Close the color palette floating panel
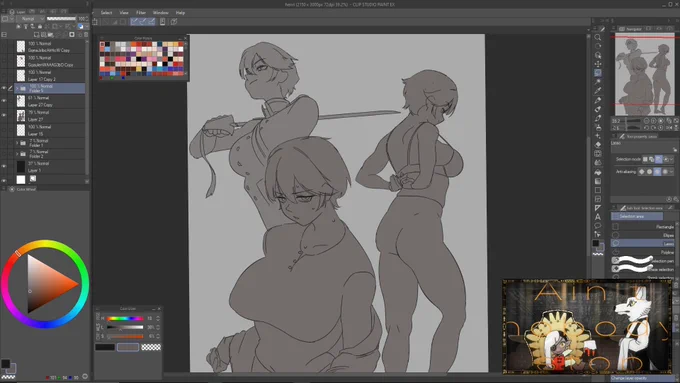 point(185,38)
